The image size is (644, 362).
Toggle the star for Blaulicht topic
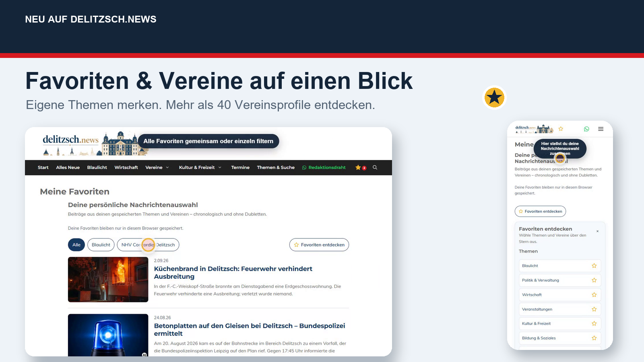point(594,266)
